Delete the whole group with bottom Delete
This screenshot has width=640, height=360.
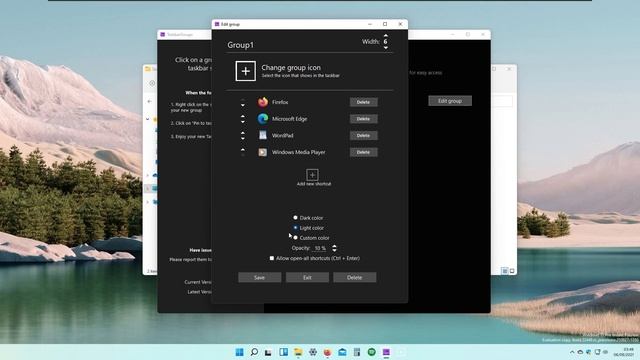tap(355, 278)
